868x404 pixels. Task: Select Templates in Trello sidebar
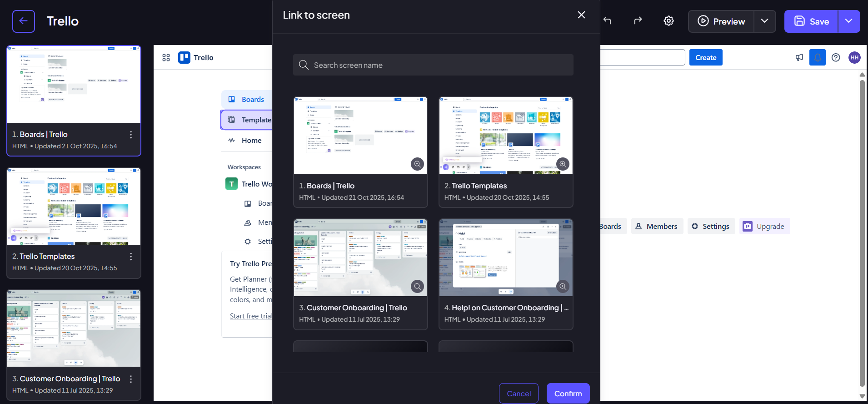coord(247,120)
